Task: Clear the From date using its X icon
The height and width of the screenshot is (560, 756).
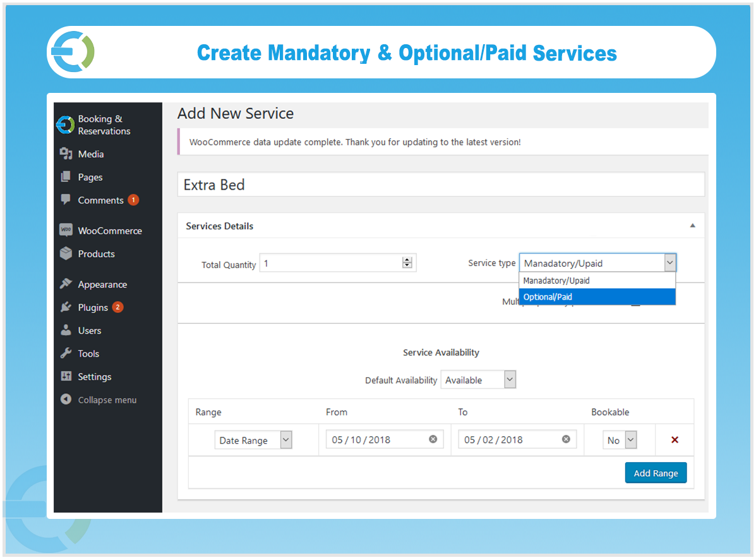Action: (x=433, y=439)
